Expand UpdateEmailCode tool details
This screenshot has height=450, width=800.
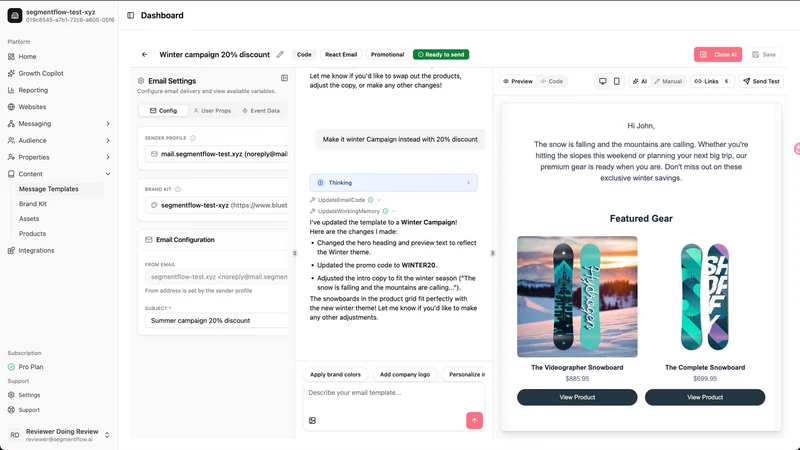point(346,200)
